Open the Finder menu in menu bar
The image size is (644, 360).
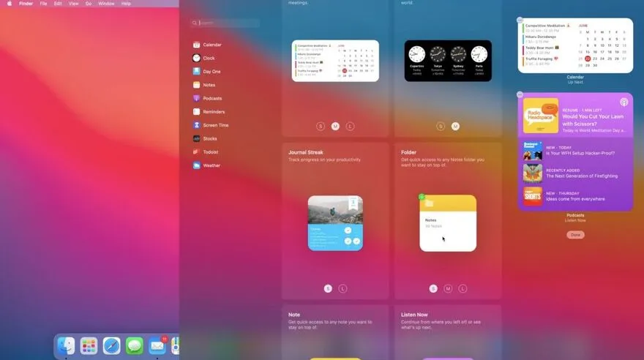(x=26, y=3)
